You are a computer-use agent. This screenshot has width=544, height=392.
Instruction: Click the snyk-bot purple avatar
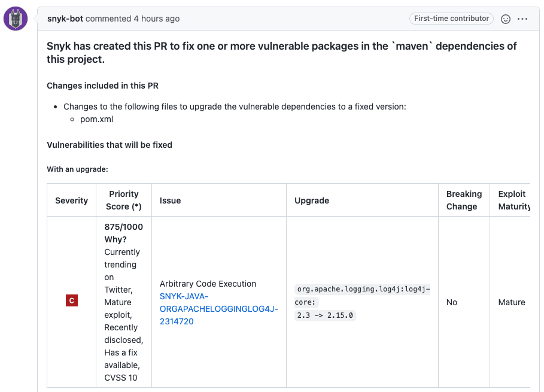[x=14, y=18]
